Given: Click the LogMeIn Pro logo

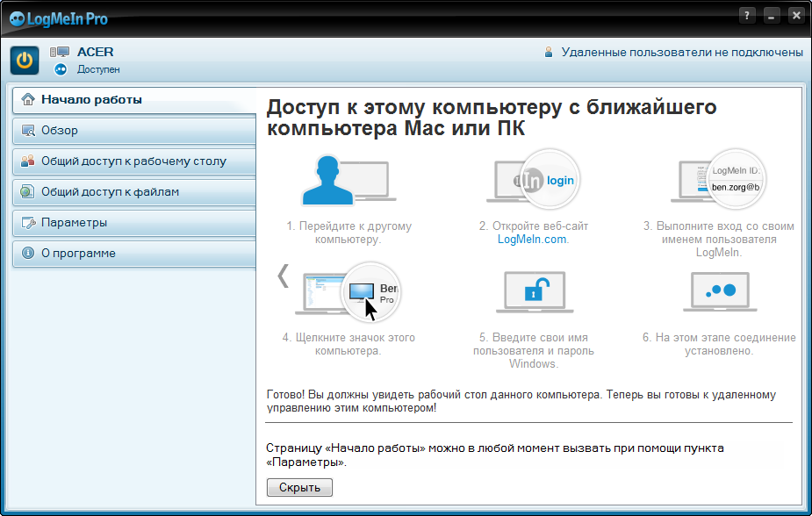Looking at the screenshot, I should (59, 19).
